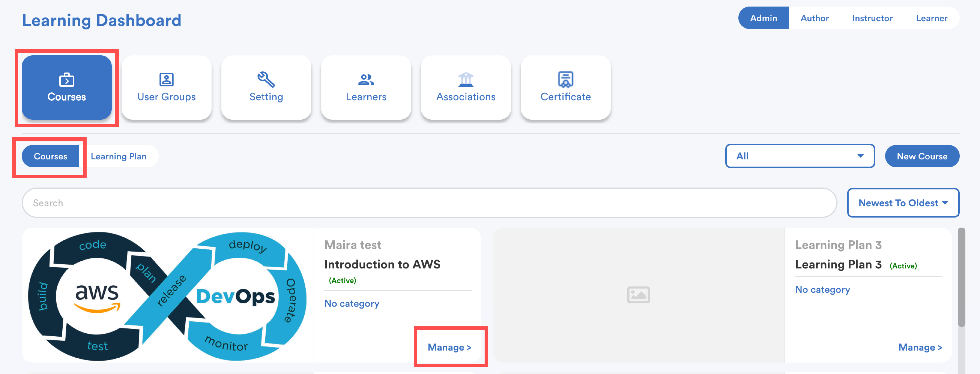Expand the All category filter dropdown
Screen dimensions: 980x374
pyautogui.click(x=800, y=156)
